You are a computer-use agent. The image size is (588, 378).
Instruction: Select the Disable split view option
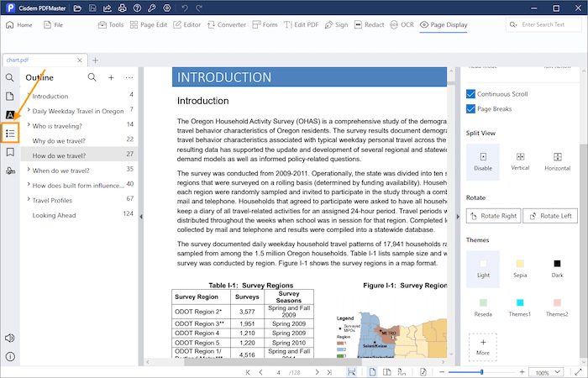(483, 162)
